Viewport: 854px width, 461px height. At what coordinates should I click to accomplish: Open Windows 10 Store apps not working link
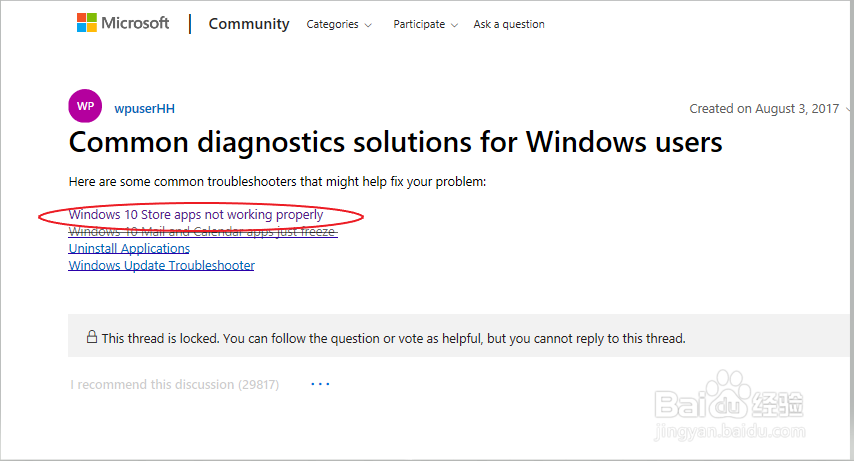click(196, 214)
